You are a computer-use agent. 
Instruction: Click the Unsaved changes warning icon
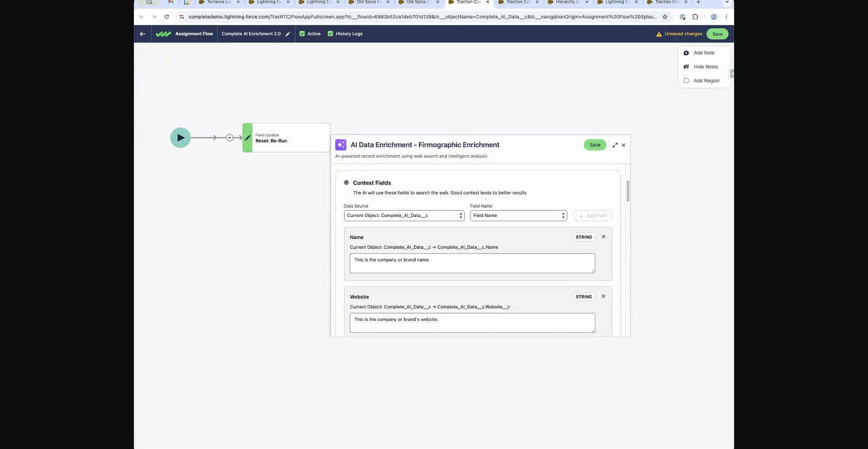coord(659,34)
